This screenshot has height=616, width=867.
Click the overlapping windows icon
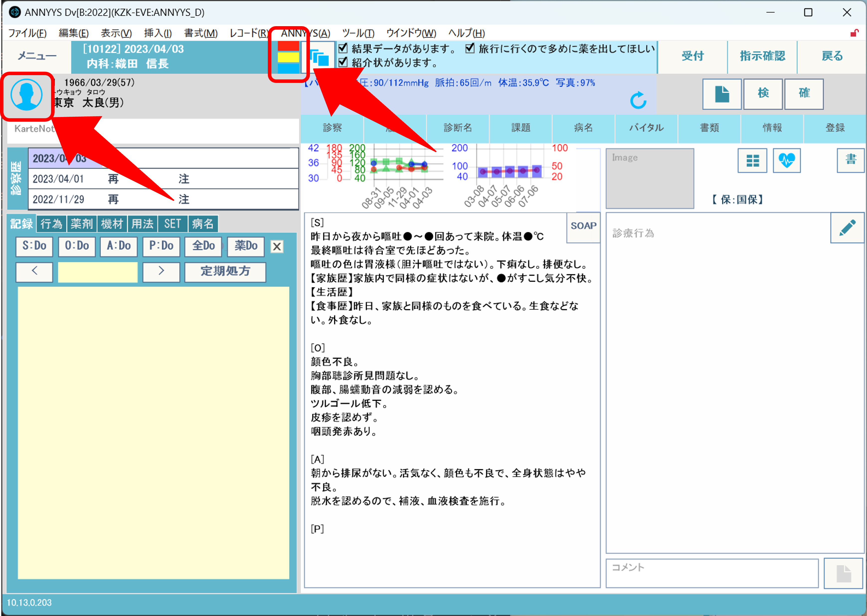319,58
